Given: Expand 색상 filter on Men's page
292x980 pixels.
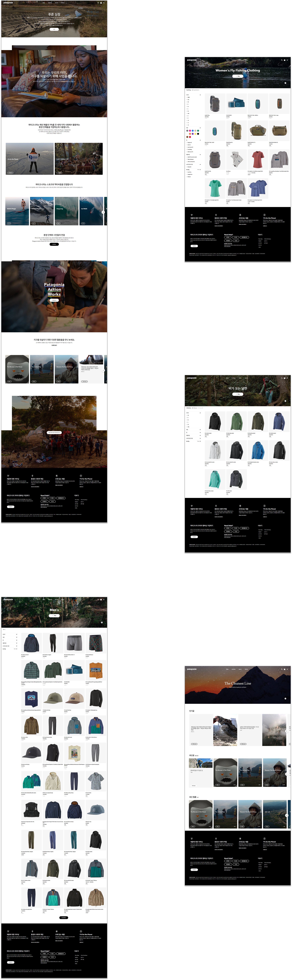Looking at the screenshot, I should (17, 637).
